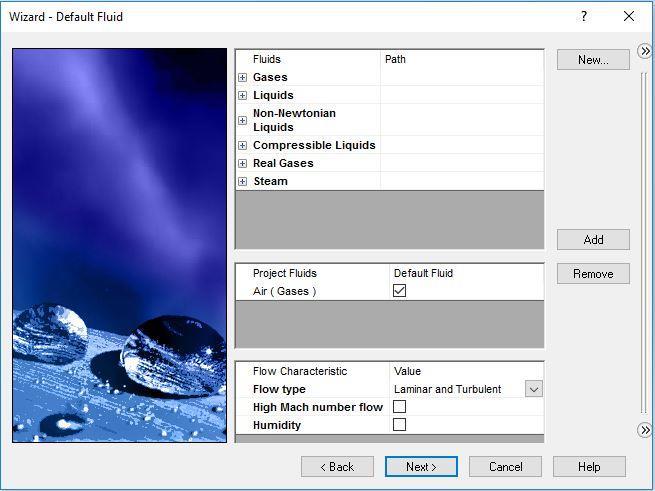The width and height of the screenshot is (655, 491).
Task: Expand the Steam category
Action: pyautogui.click(x=242, y=181)
